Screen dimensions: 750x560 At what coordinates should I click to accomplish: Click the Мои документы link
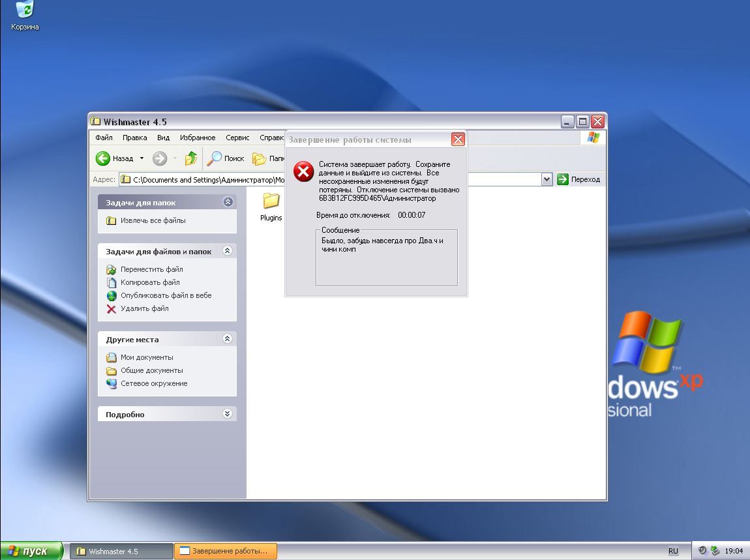(x=147, y=358)
